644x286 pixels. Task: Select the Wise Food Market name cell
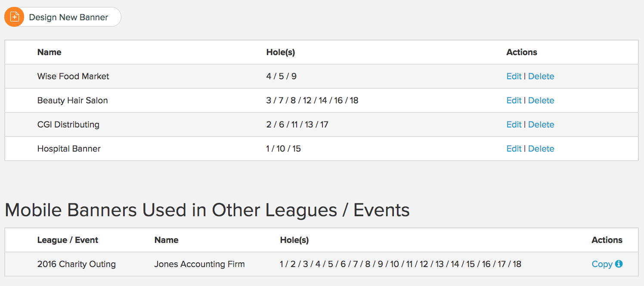tap(73, 76)
